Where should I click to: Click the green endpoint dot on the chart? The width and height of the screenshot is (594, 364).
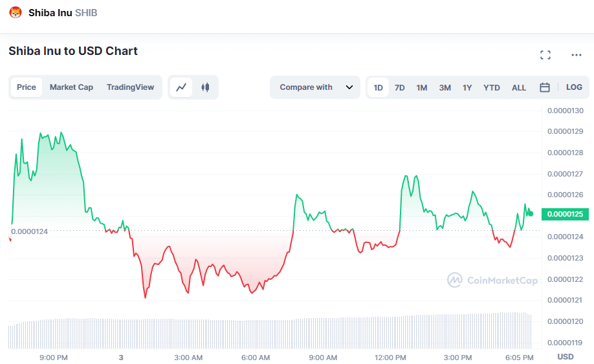pyautogui.click(x=531, y=214)
